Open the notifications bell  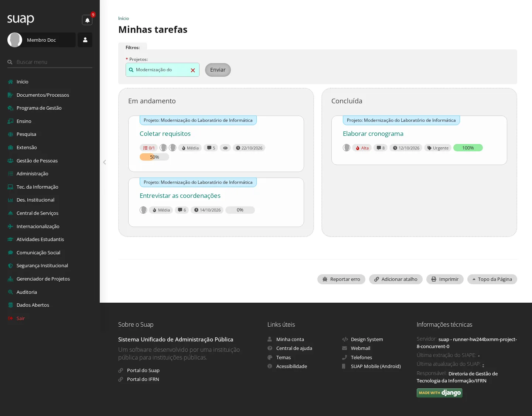tap(87, 20)
